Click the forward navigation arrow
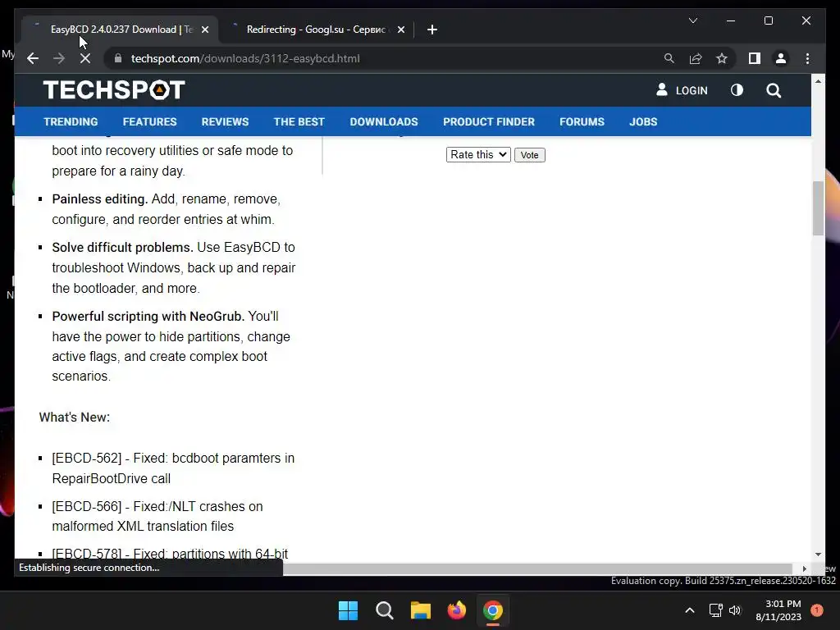The image size is (840, 630). (59, 58)
